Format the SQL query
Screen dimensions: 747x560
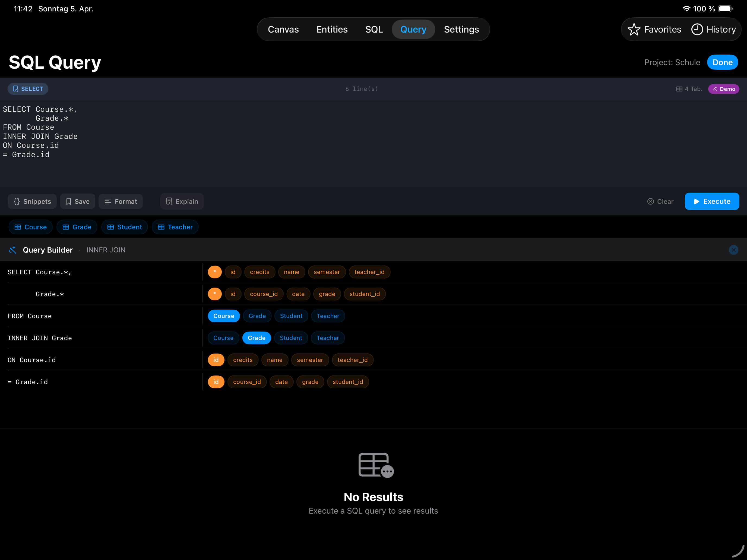coord(121,202)
